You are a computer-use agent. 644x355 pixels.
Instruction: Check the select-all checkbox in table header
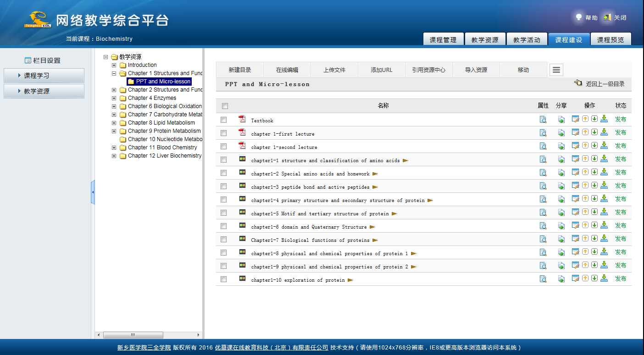pyautogui.click(x=225, y=106)
